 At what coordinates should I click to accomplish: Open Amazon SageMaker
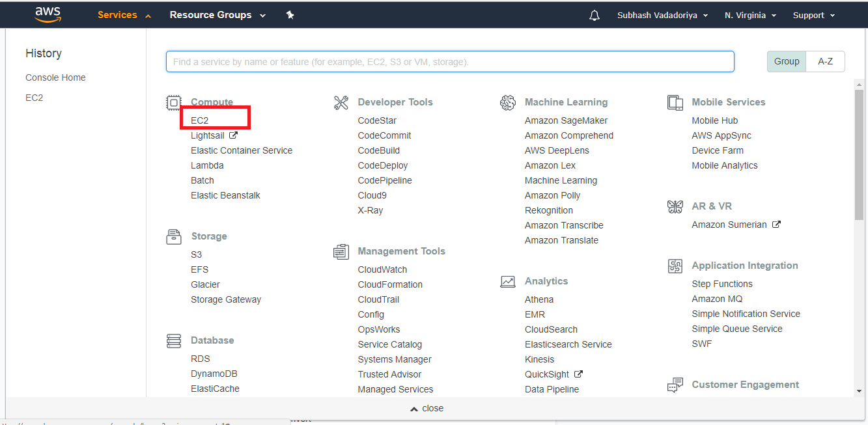pyautogui.click(x=567, y=120)
